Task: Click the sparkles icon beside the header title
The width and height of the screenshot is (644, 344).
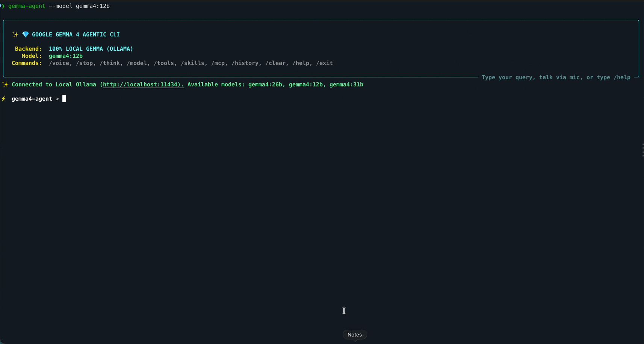Action: coord(15,35)
